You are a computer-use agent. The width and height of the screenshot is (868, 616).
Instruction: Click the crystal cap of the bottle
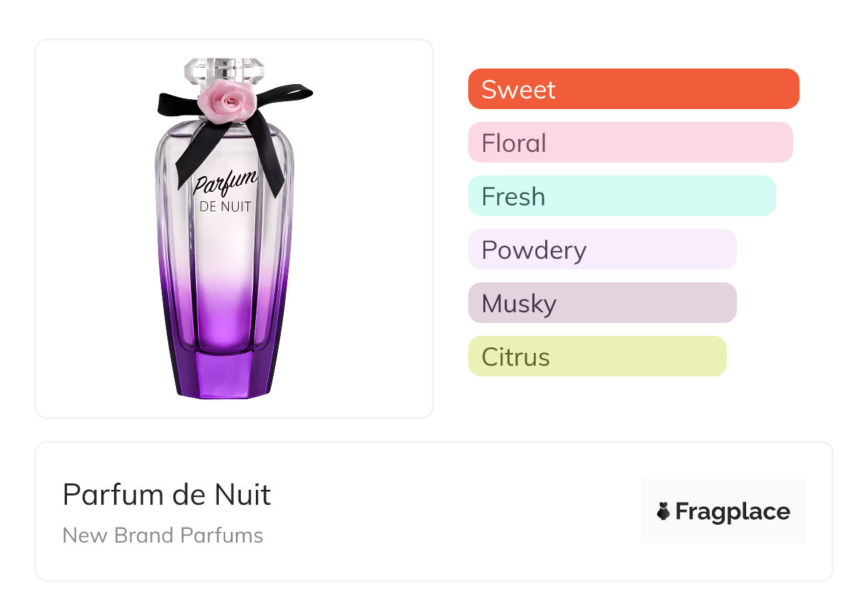pos(224,71)
